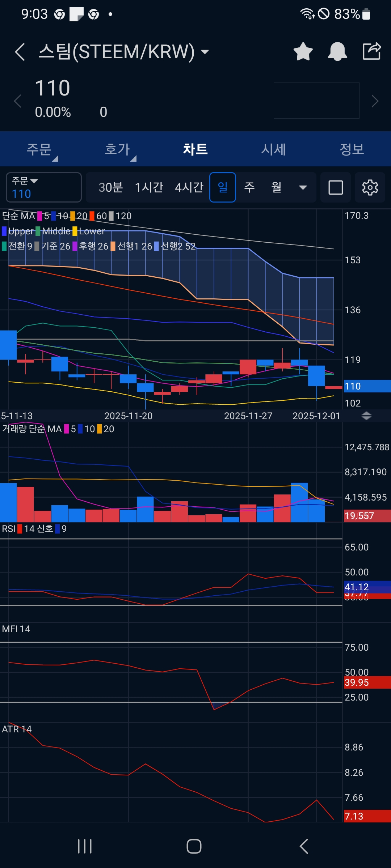Tap the battery 83% status indicator
Viewport: 391px width, 868px height.
352,14
